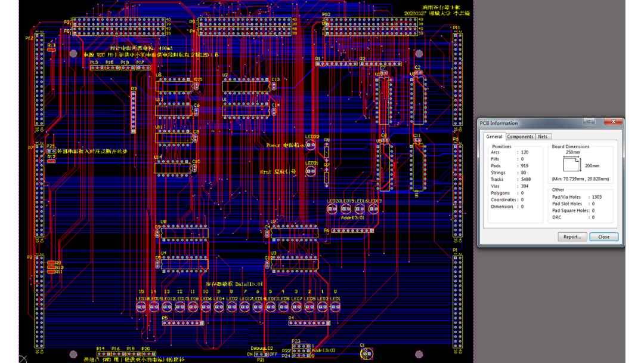Click the Tracks count value 5499

click(x=526, y=179)
